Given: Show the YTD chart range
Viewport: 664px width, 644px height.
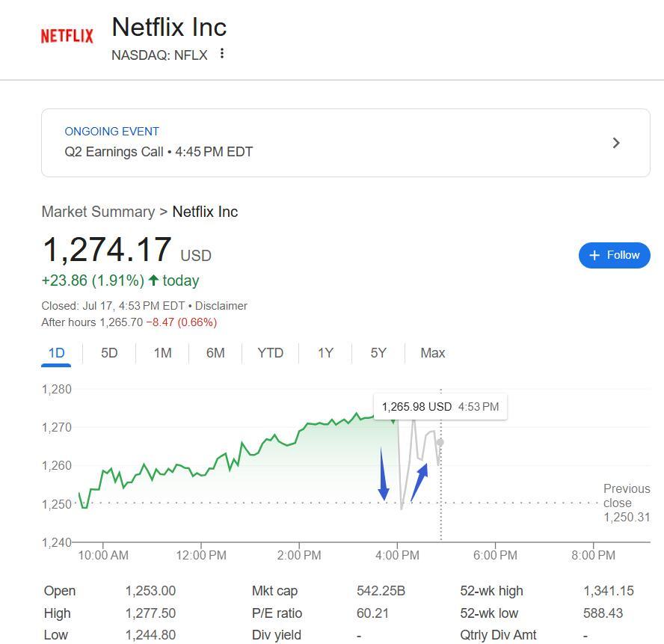Looking at the screenshot, I should coord(270,353).
